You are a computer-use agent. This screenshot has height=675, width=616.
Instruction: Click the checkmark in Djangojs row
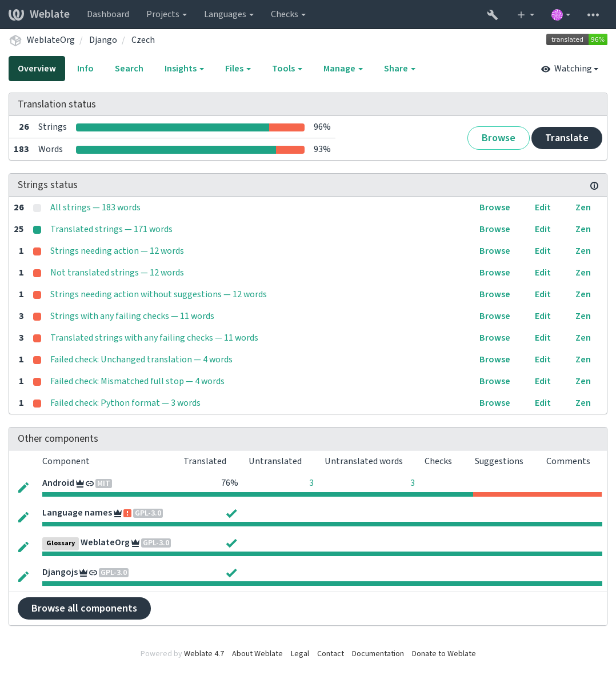point(231,573)
